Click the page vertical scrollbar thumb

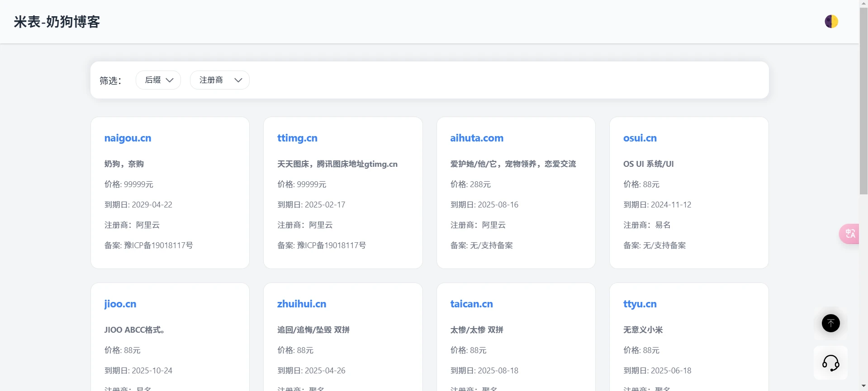pos(863,99)
